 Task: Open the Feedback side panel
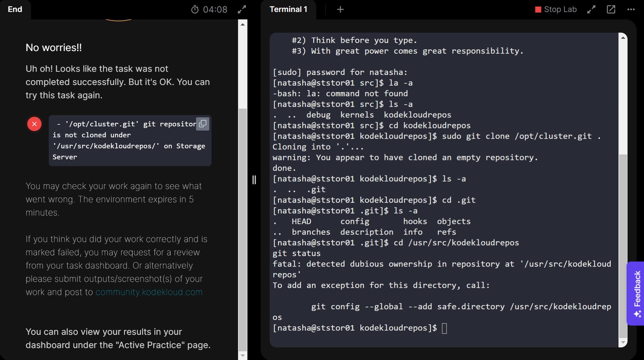[x=637, y=293]
